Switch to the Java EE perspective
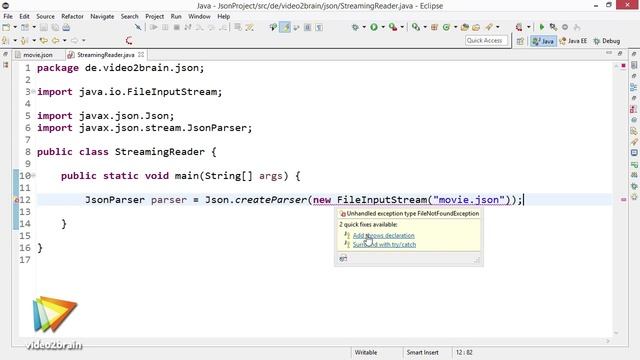This screenshot has width=640, height=360. [x=573, y=41]
